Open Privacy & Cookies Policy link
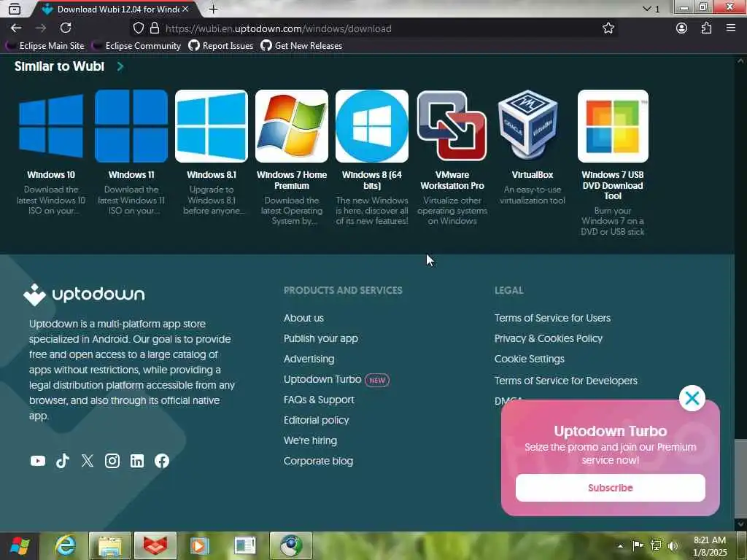747x560 pixels. (549, 338)
